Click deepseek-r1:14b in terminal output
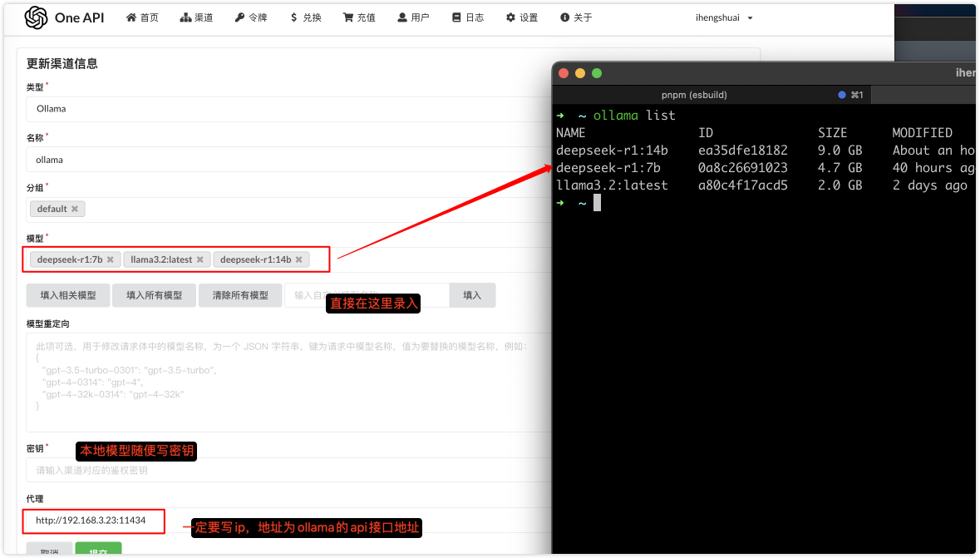This screenshot has width=980, height=558. coord(612,151)
